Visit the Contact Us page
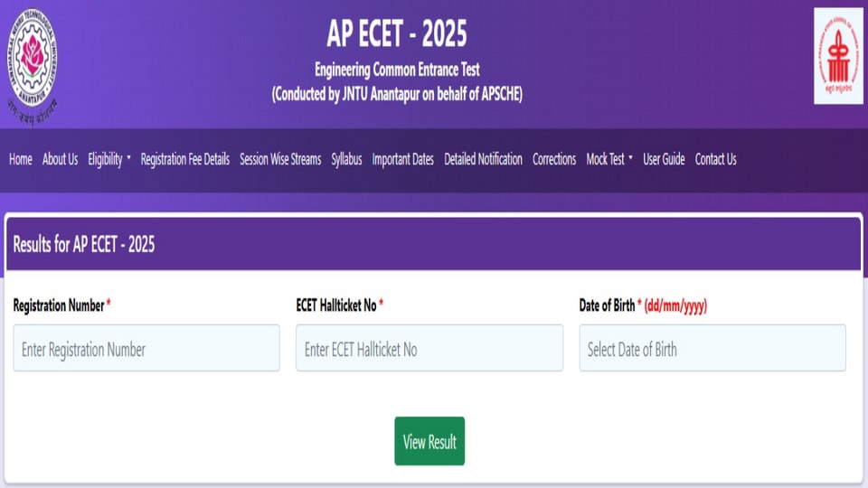The image size is (868, 488). pyautogui.click(x=715, y=159)
